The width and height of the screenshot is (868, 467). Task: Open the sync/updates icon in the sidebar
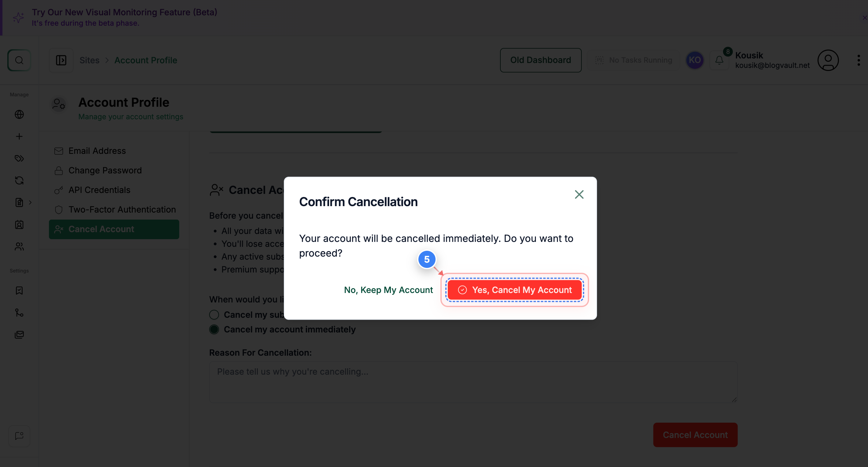pos(19,180)
